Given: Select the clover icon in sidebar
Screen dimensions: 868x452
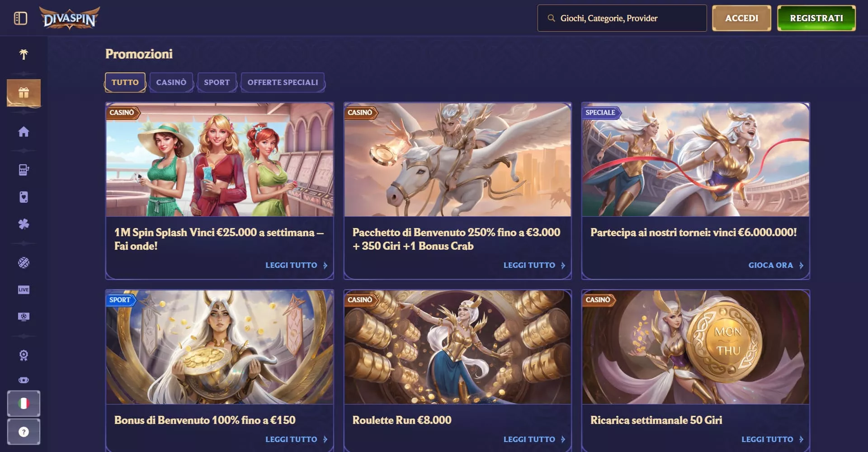Looking at the screenshot, I should point(24,224).
